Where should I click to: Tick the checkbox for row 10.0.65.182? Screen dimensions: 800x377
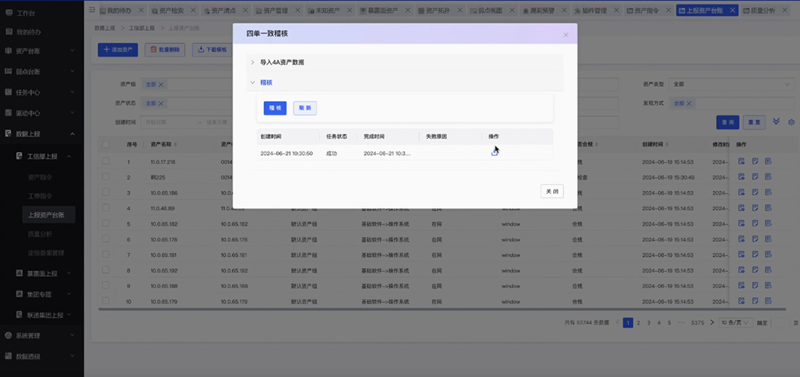[106, 223]
